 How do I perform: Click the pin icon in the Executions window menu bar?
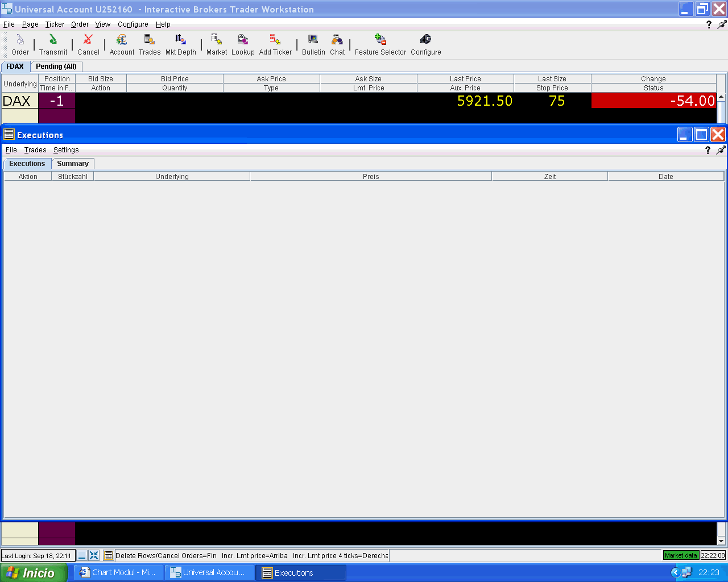click(721, 150)
